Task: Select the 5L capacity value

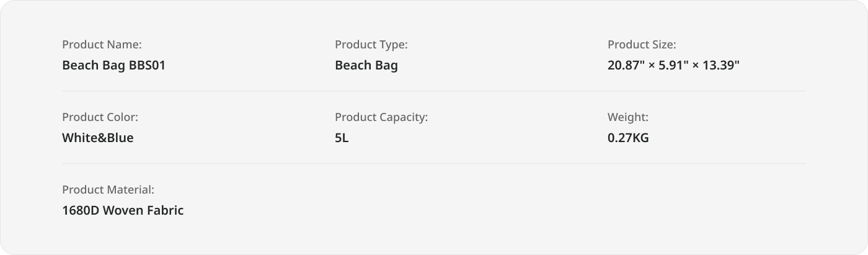Action: tap(342, 138)
